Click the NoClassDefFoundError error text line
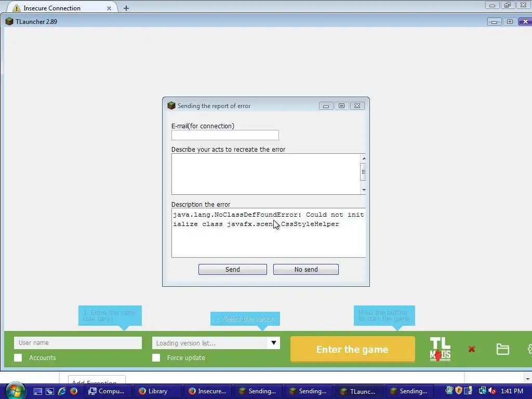Viewport: 532px width, 399px height. point(269,215)
